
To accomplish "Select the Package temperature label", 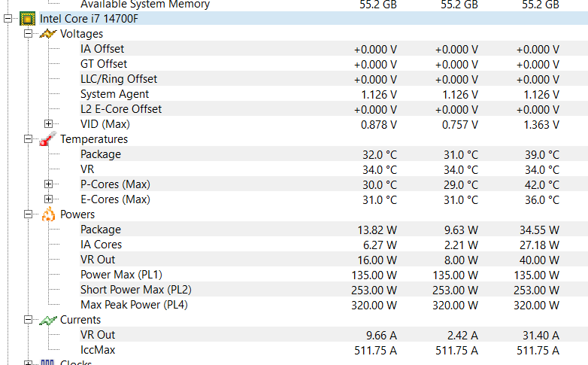I will 101,154.
